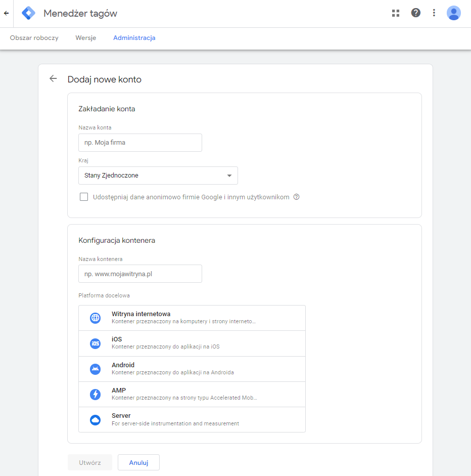
Task: Click the Android platform icon
Action: (95, 369)
